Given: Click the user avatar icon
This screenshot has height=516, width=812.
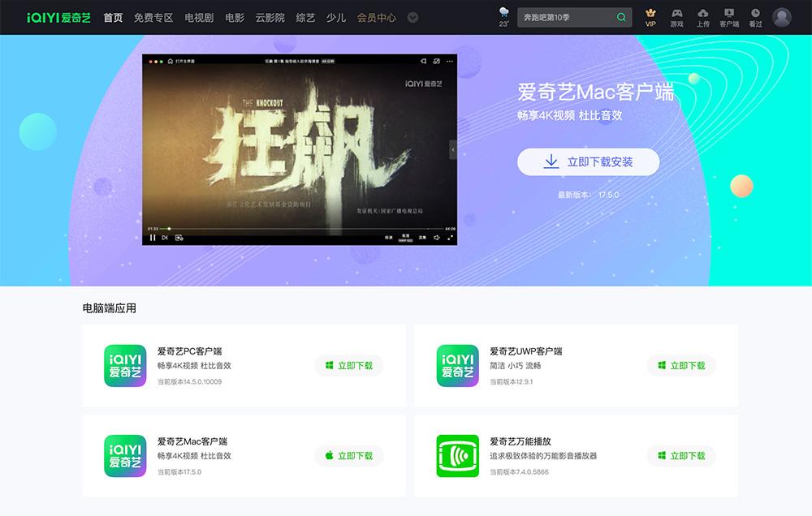Looking at the screenshot, I should tap(782, 17).
